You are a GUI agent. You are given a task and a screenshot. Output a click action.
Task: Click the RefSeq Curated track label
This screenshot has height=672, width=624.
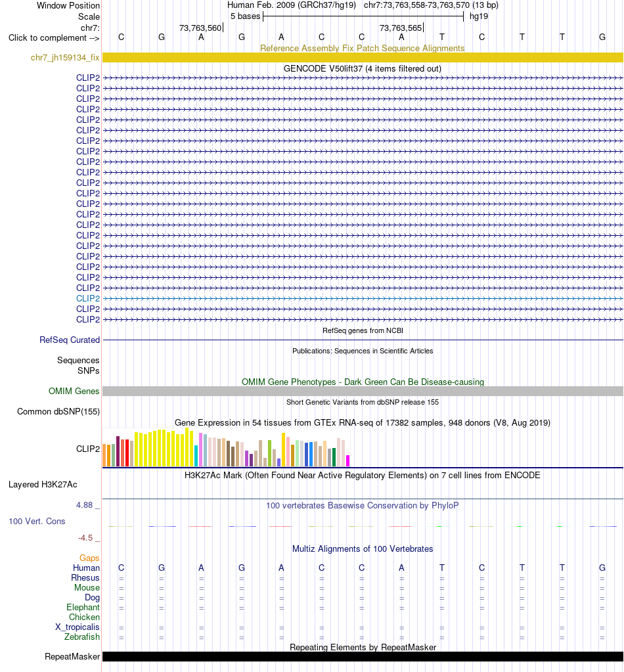pyautogui.click(x=70, y=340)
